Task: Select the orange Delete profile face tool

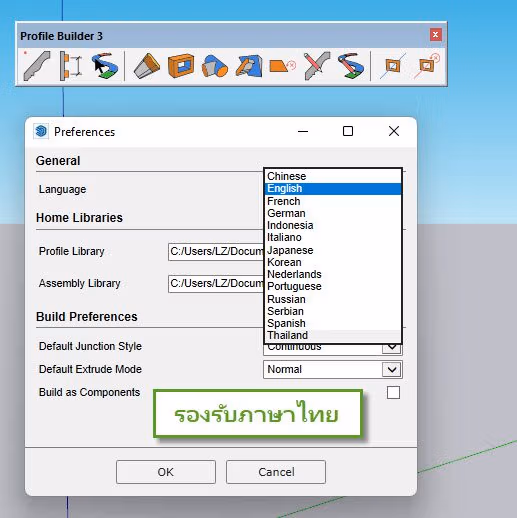Action: tap(282, 65)
